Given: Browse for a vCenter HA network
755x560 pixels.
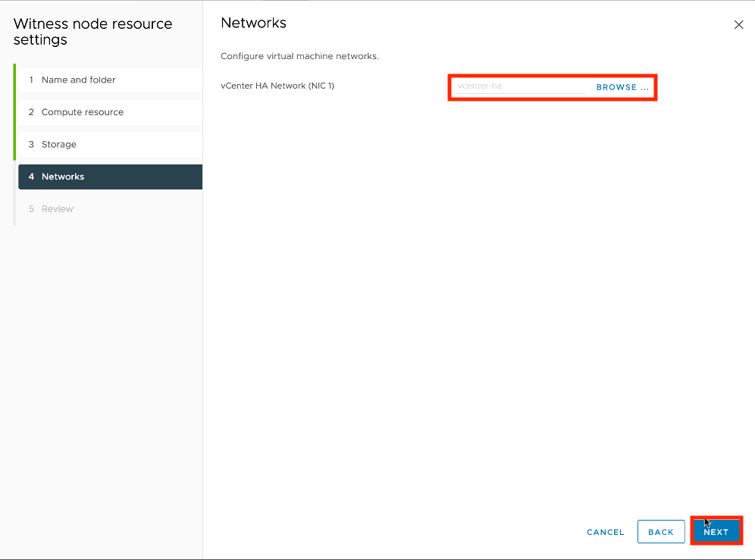Looking at the screenshot, I should (622, 87).
